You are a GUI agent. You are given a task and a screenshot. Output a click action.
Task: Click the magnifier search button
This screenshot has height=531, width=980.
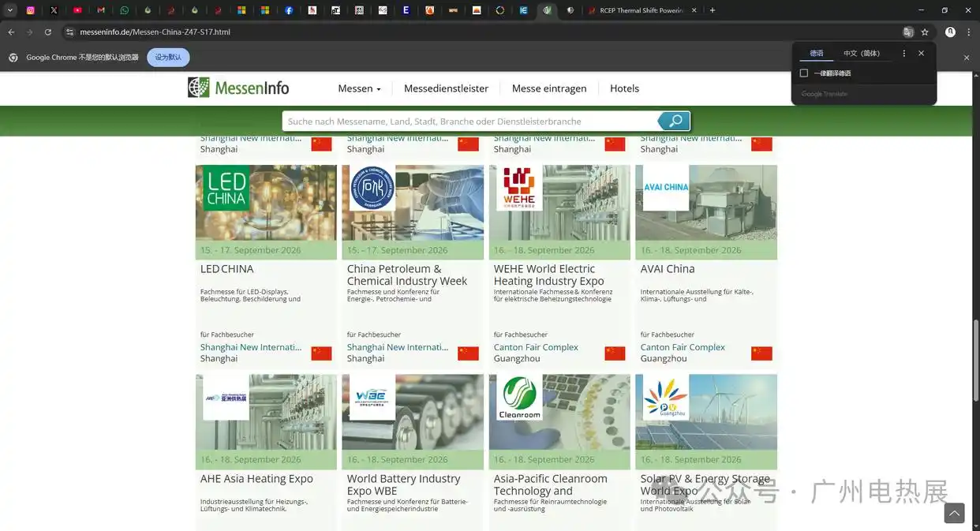point(674,121)
